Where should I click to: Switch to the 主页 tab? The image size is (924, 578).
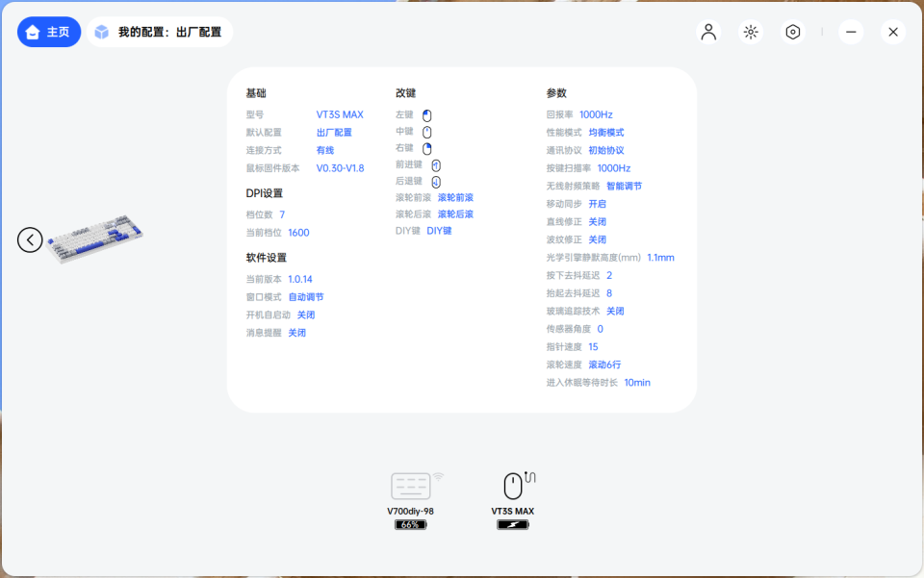(48, 32)
